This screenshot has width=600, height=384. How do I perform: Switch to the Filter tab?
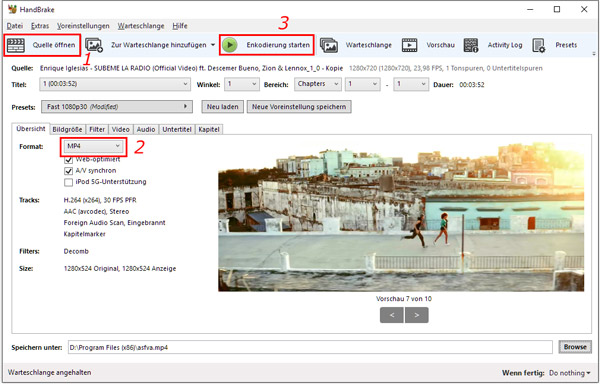pyautogui.click(x=97, y=130)
